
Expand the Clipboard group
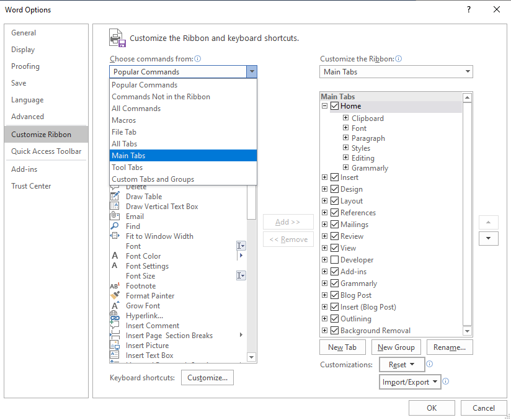pos(346,118)
